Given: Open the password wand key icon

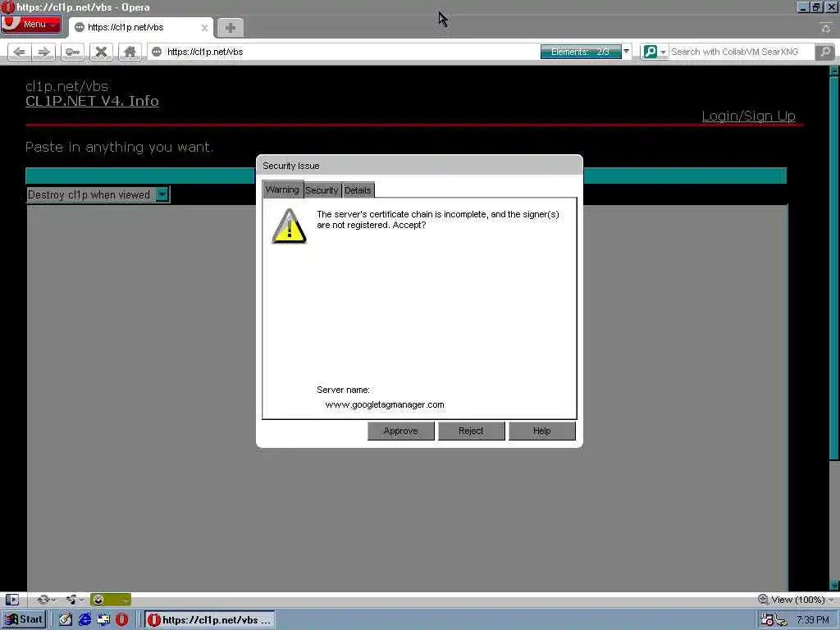Looking at the screenshot, I should pyautogui.click(x=72, y=52).
